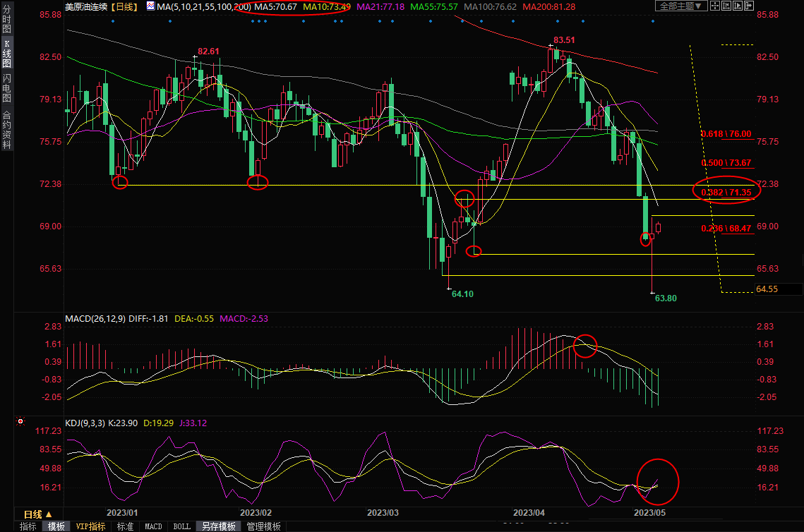Open the 全部主题 dropdown
This screenshot has height=532, width=804.
click(x=680, y=6)
